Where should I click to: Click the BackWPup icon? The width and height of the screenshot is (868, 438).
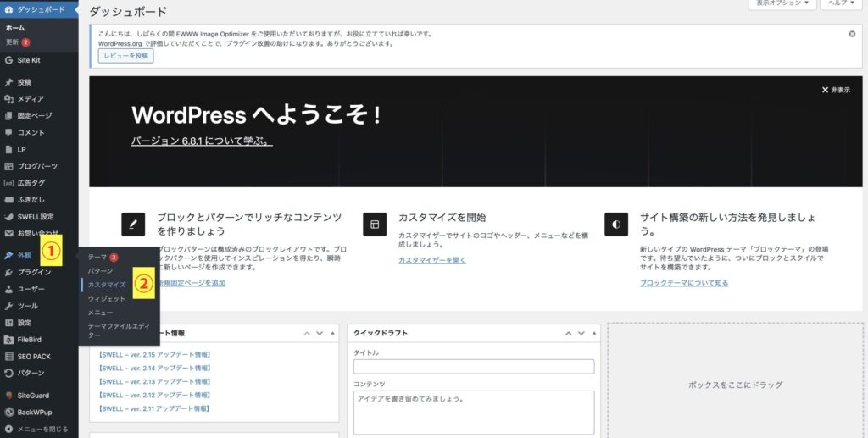coord(8,412)
